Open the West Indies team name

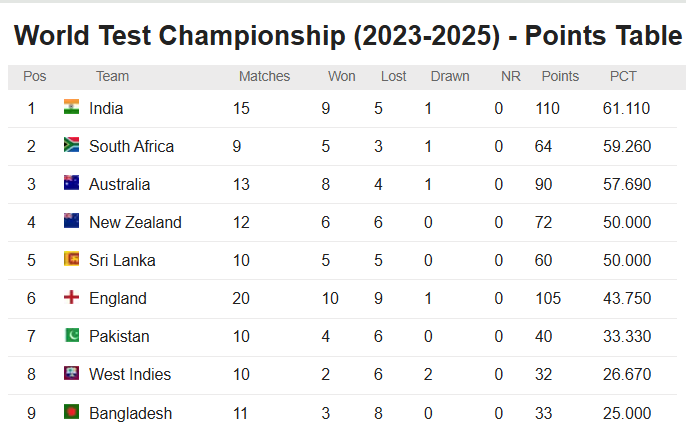pyautogui.click(x=130, y=374)
